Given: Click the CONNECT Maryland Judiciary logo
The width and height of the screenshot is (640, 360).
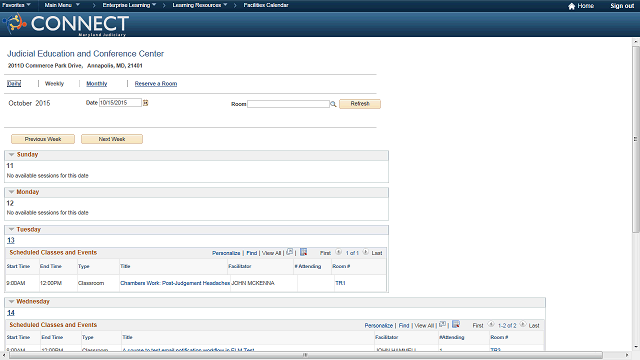Looking at the screenshot, I should coord(66,24).
